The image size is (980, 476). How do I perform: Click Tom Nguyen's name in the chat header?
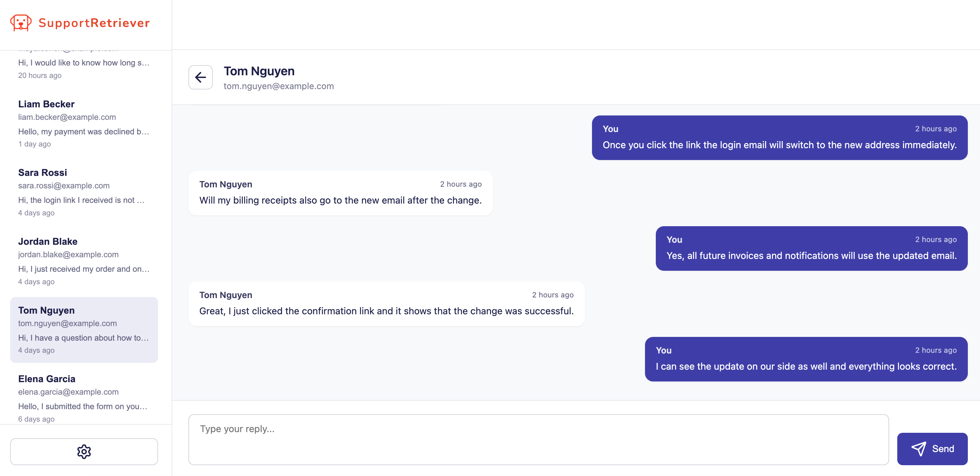coord(259,71)
